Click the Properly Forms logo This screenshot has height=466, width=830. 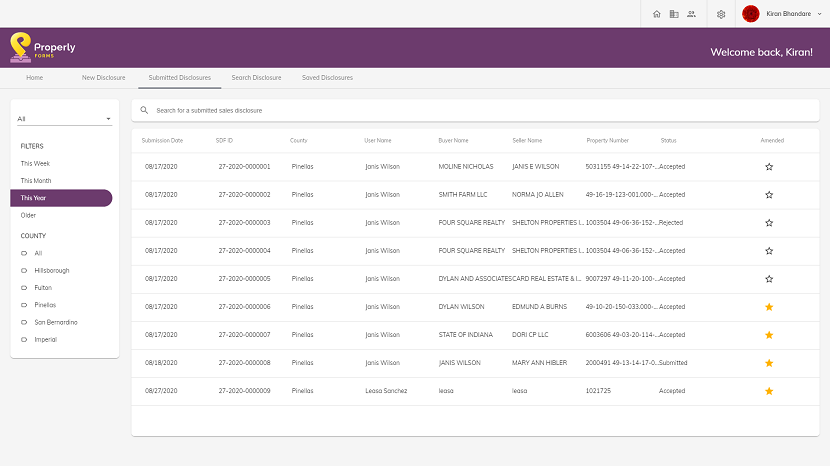tap(43, 48)
